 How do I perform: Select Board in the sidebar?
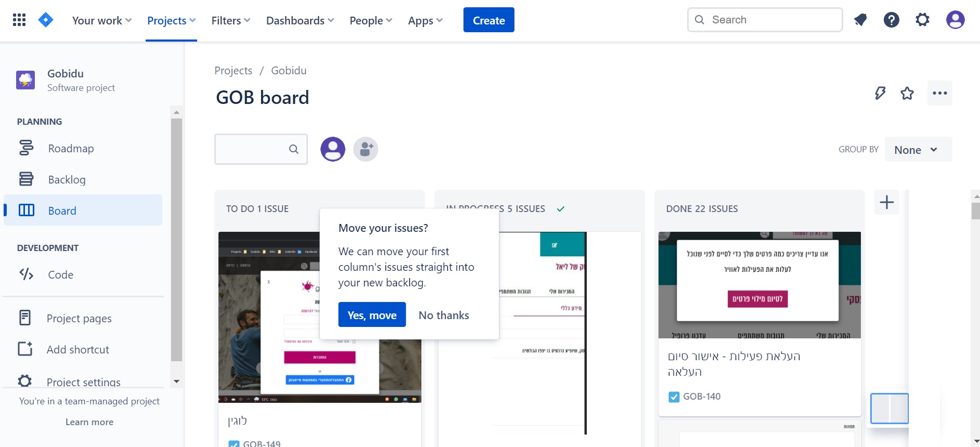click(x=83, y=211)
